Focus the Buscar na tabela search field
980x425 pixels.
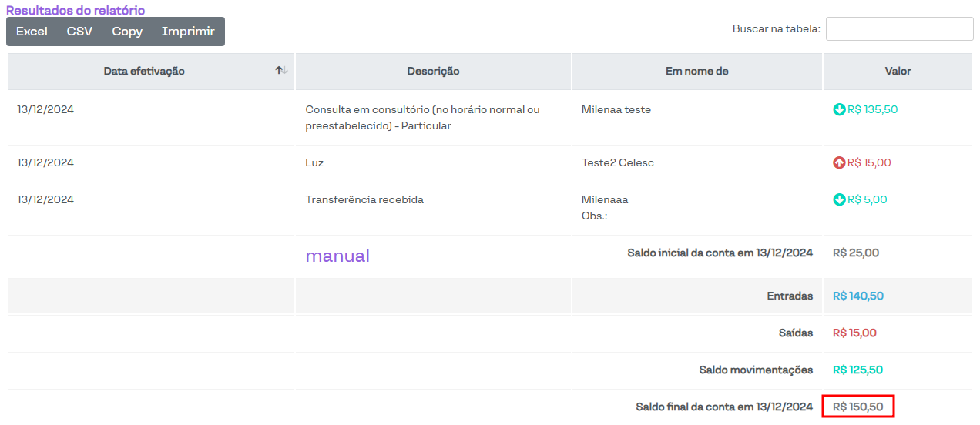point(899,29)
